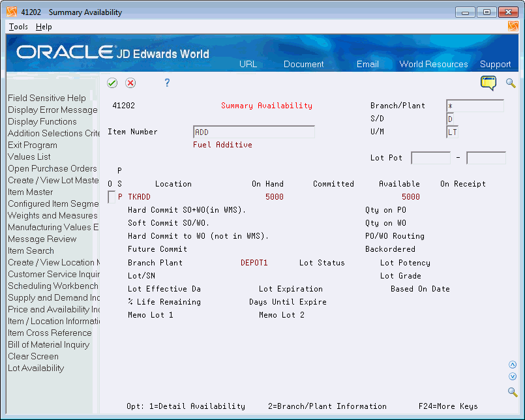
Task: Open Bill of Material Inquiry
Action: pyautogui.click(x=48, y=344)
